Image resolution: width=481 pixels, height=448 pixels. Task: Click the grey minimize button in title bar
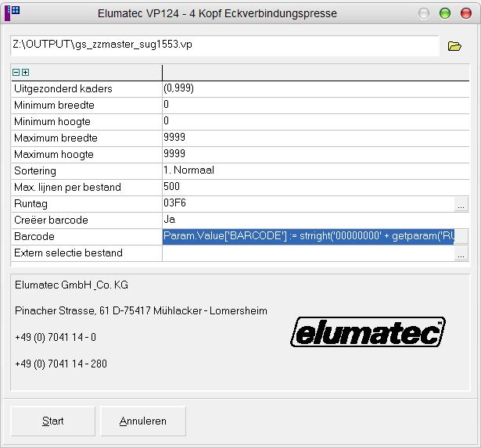(424, 13)
